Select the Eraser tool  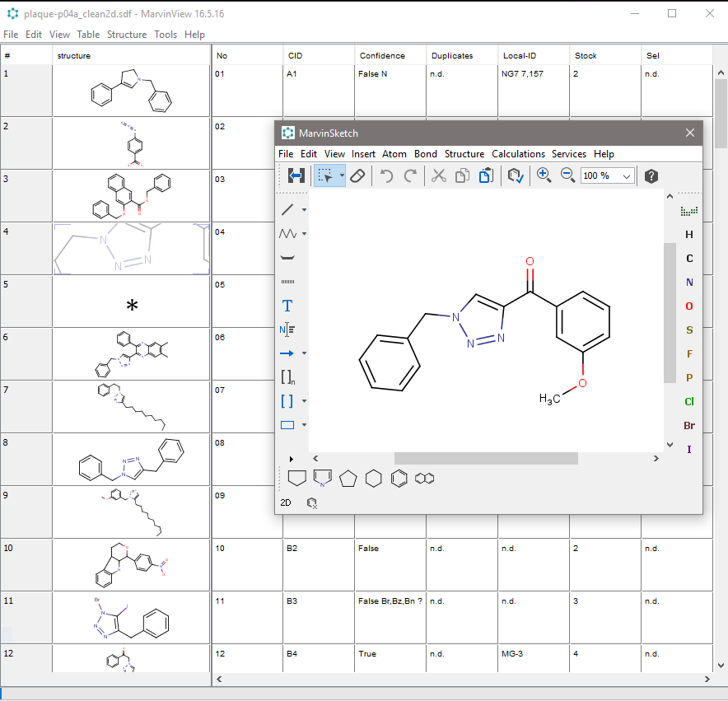(357, 176)
